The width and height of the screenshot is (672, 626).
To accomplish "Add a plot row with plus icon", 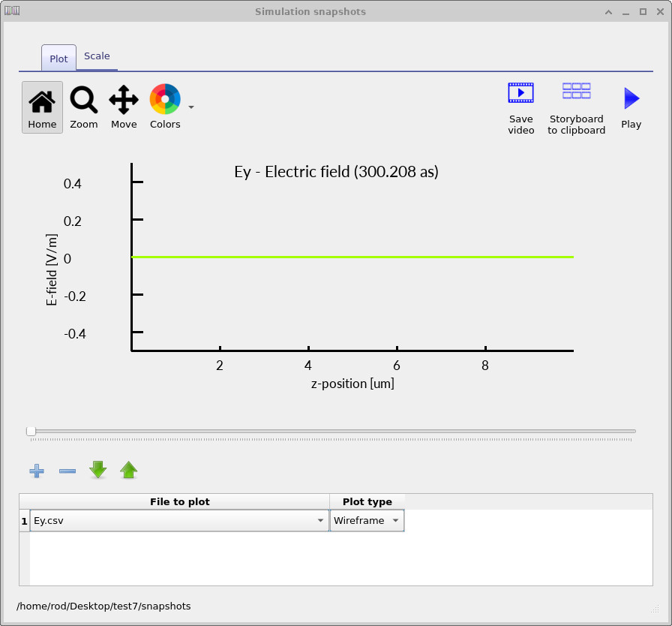I will 37,471.
